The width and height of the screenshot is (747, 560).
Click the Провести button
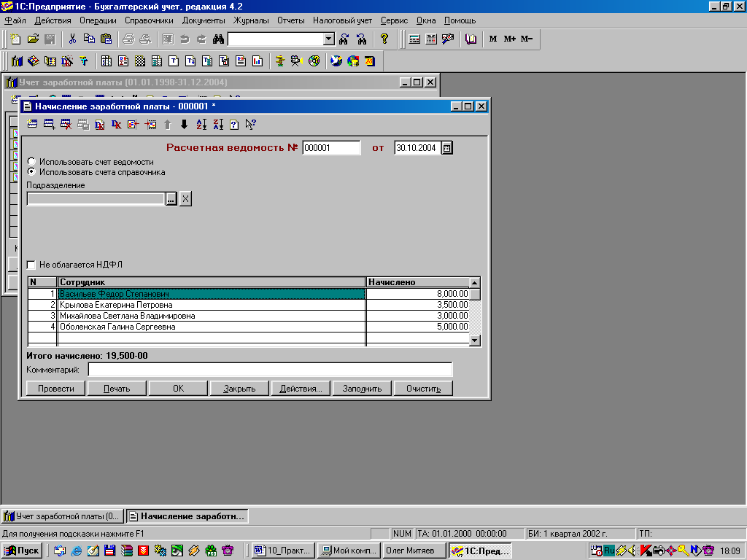click(x=55, y=389)
